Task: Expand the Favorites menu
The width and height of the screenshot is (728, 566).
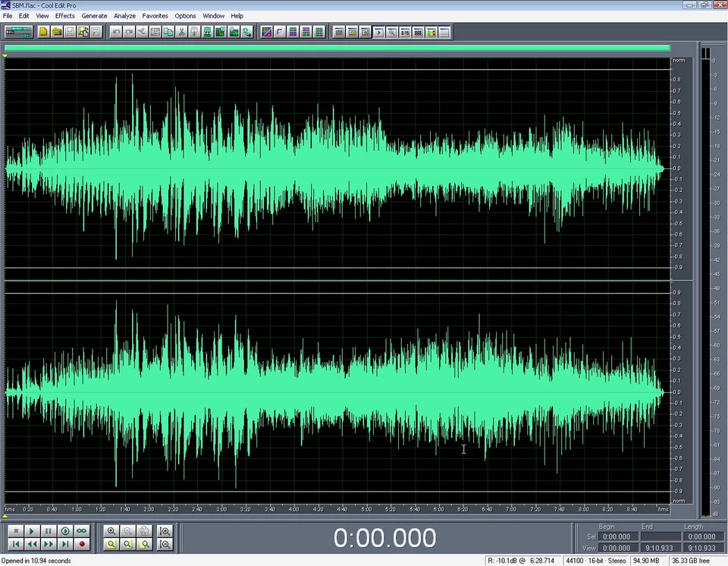Action: [155, 16]
